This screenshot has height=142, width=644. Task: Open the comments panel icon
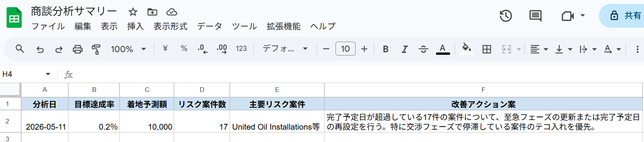535,16
